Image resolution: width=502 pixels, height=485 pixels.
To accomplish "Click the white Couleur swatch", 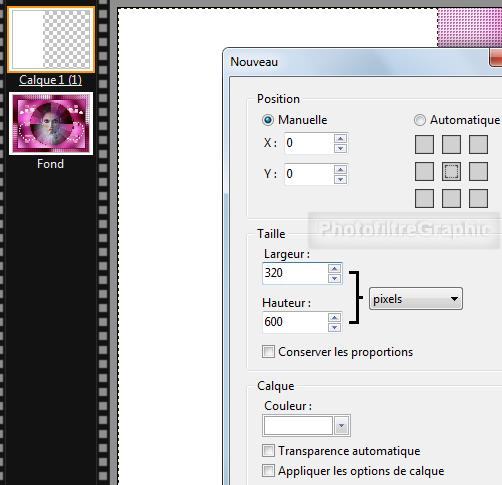I will click(x=298, y=426).
